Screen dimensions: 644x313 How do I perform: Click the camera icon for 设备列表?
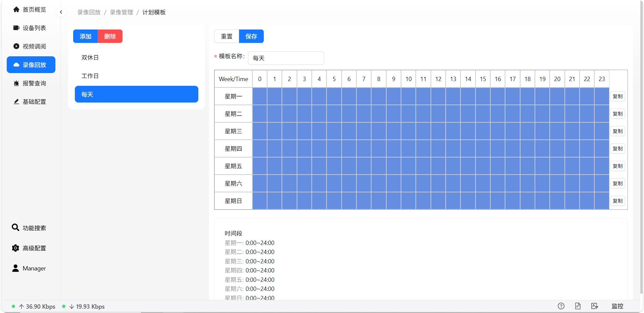tap(16, 28)
